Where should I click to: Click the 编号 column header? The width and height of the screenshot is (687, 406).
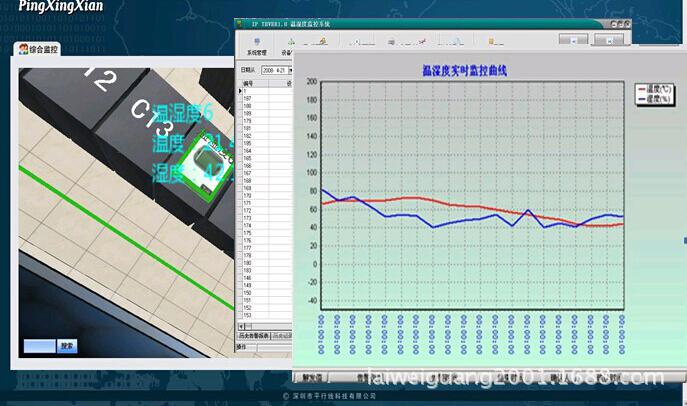(255, 83)
